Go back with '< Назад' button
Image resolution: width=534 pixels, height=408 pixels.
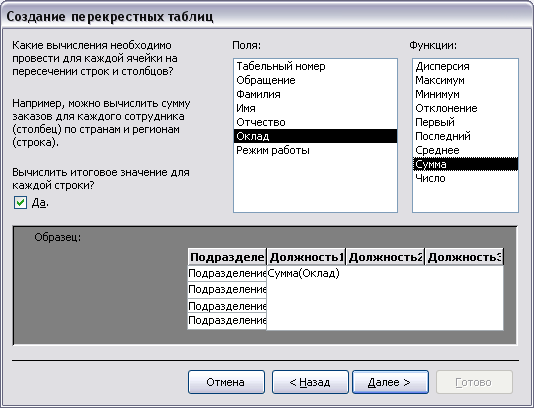coord(310,382)
